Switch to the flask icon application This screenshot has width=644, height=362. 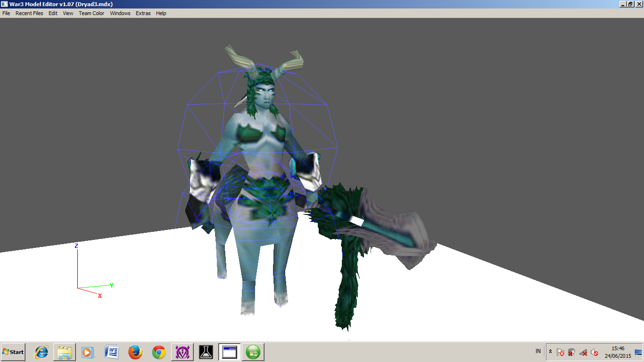coord(206,352)
